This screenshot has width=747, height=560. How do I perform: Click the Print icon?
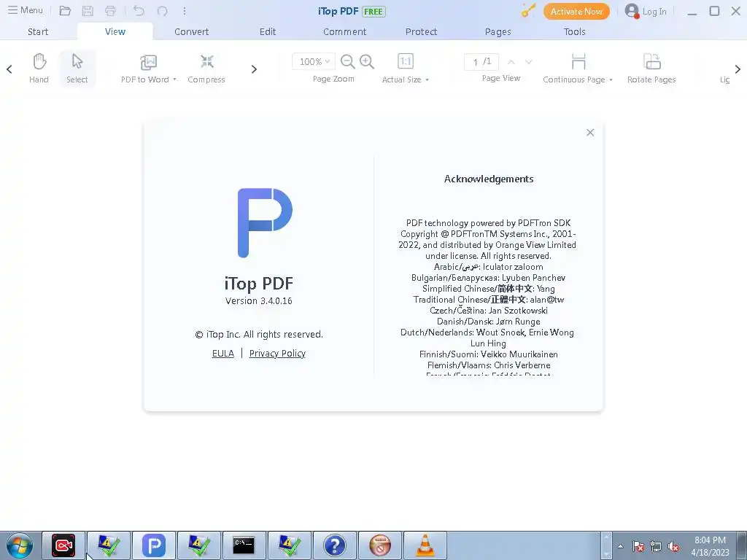[x=111, y=11]
